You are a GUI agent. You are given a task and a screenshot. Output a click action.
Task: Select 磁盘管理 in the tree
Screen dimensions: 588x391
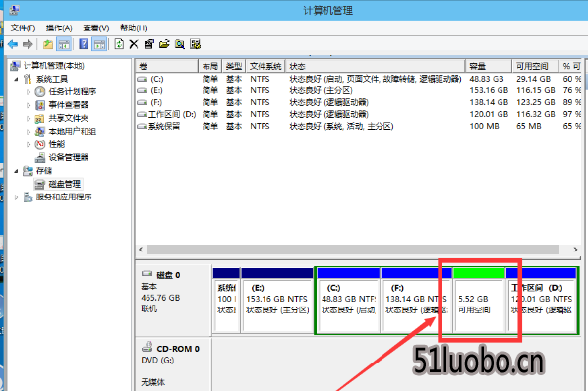coord(64,184)
